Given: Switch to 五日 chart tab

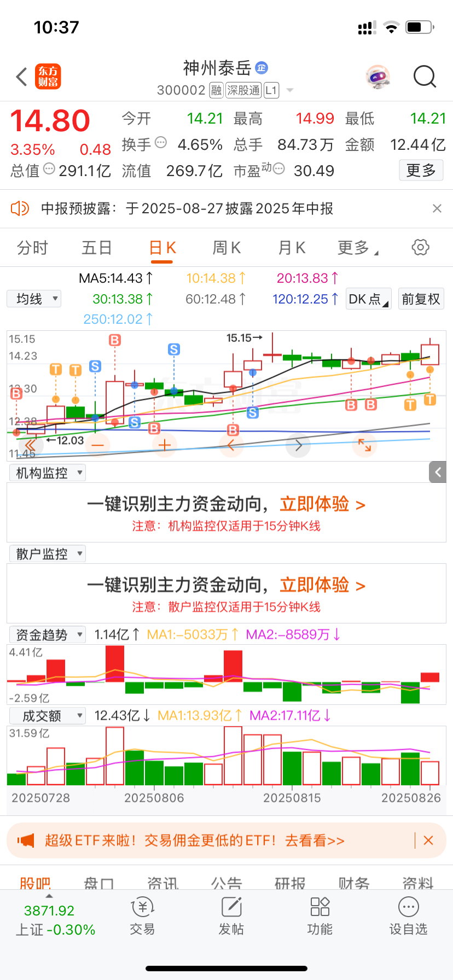Looking at the screenshot, I should coord(97,248).
